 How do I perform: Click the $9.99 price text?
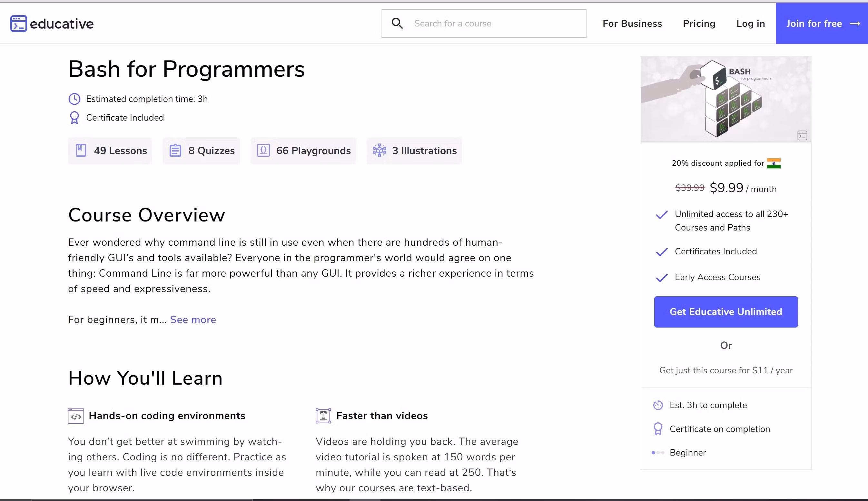726,188
